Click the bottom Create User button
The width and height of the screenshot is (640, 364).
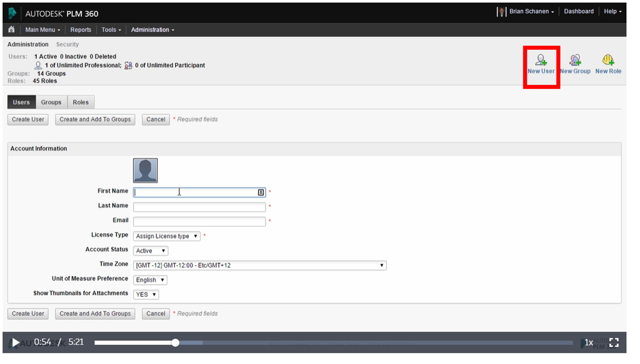click(28, 313)
